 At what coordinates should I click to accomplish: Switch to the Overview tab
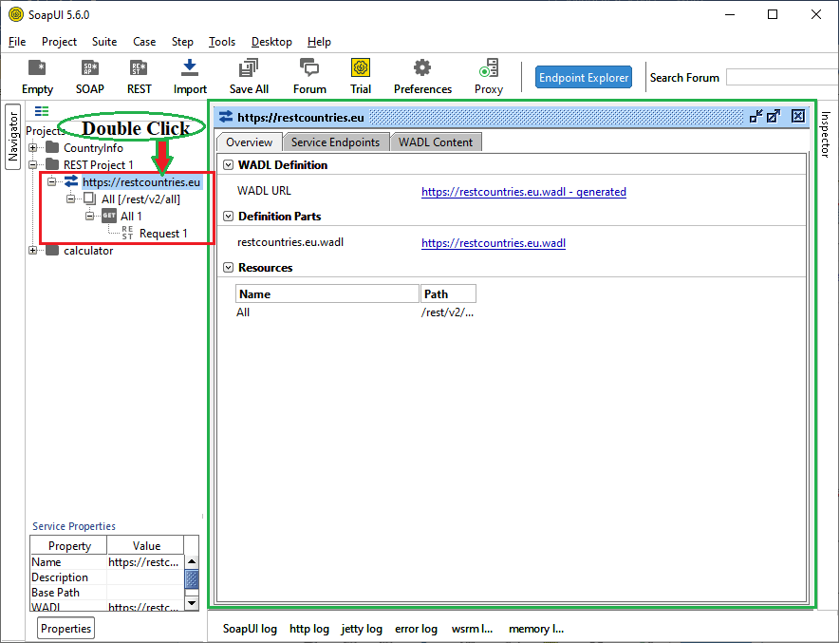249,142
